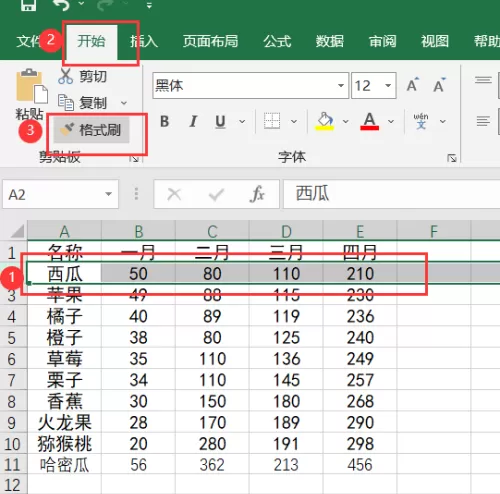500x494 pixels.
Task: Select column F header
Action: [434, 231]
